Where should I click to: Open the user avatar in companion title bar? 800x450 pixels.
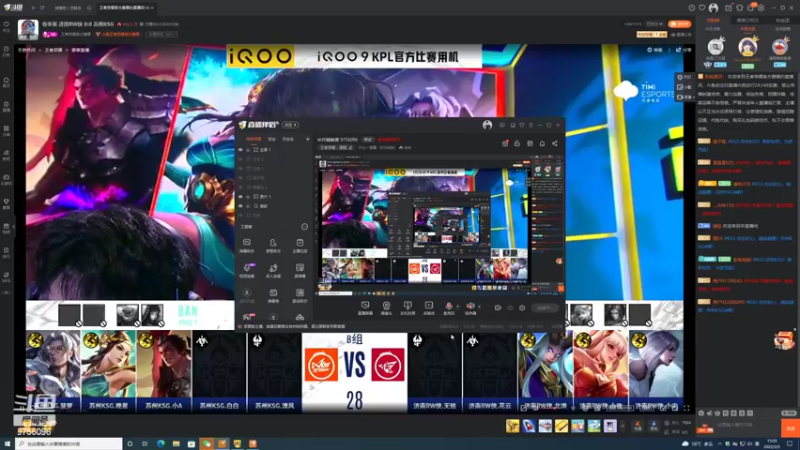(487, 124)
